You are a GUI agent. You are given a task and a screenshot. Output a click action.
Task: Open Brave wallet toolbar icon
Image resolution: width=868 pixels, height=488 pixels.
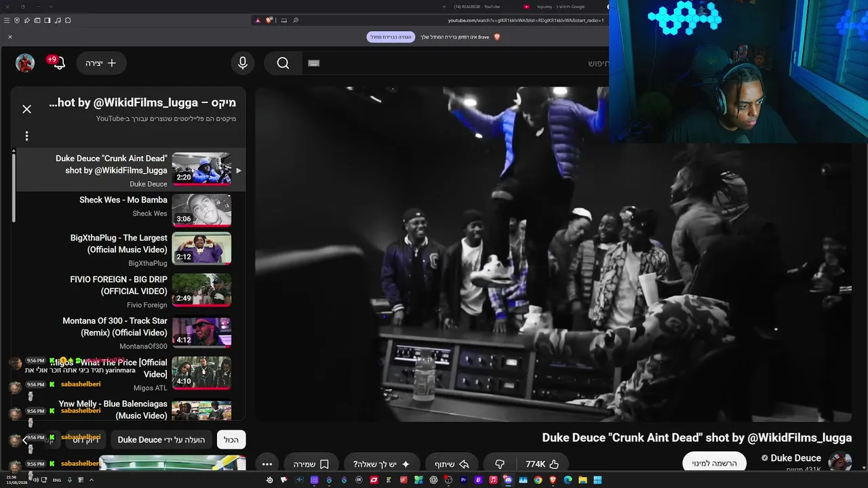[37, 20]
